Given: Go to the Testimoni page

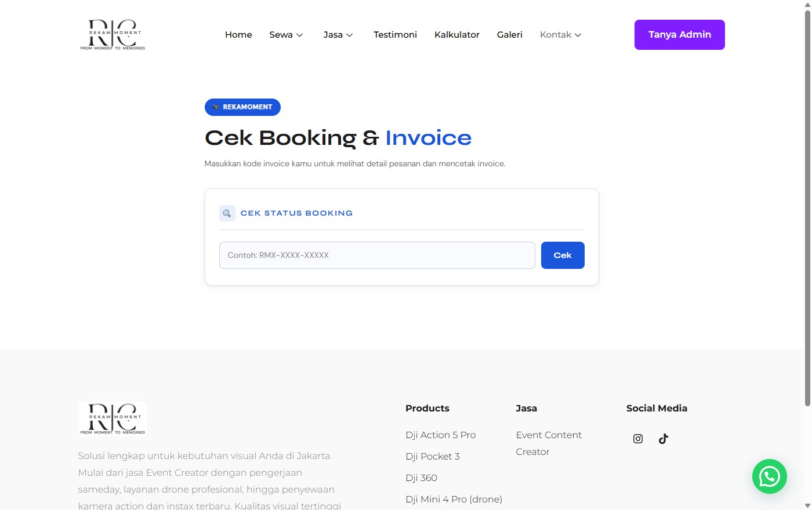Looking at the screenshot, I should [x=395, y=35].
